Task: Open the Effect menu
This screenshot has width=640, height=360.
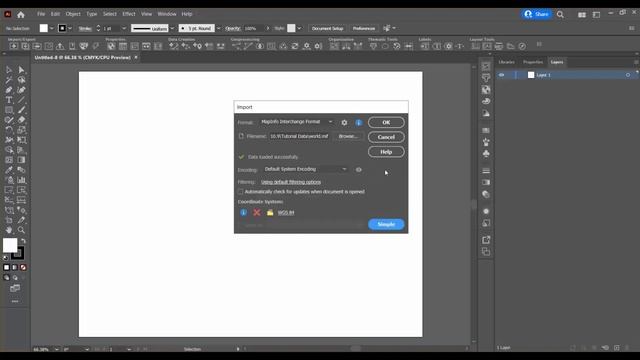Action: pyautogui.click(x=129, y=14)
